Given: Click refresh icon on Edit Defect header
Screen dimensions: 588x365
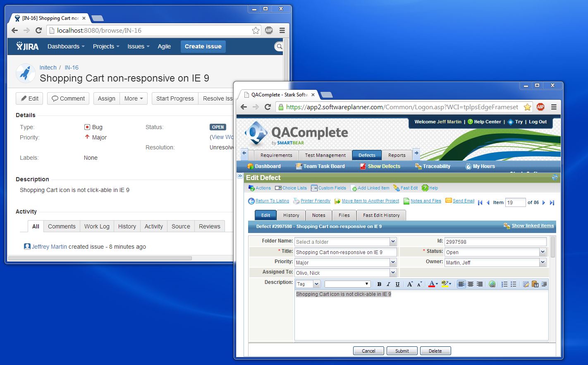Looking at the screenshot, I should 555,178.
